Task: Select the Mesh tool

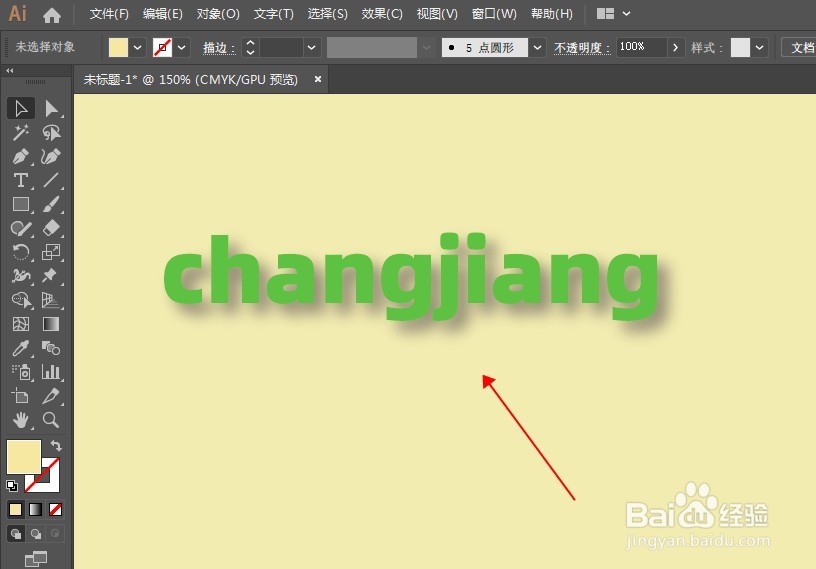Action: [21, 324]
